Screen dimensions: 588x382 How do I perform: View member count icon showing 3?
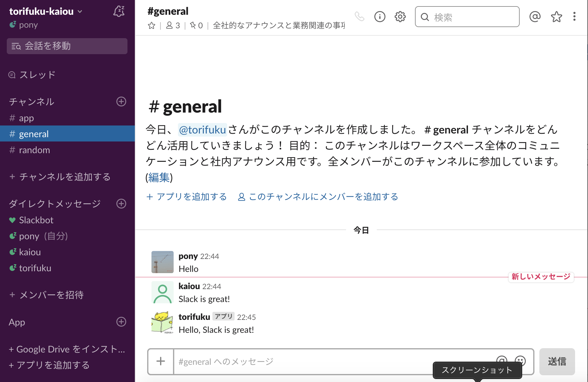173,26
